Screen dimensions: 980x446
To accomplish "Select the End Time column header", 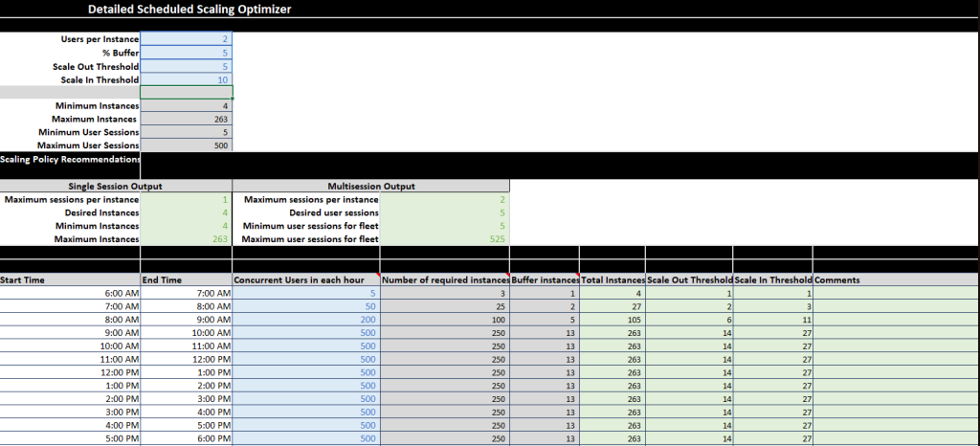I will [x=186, y=279].
